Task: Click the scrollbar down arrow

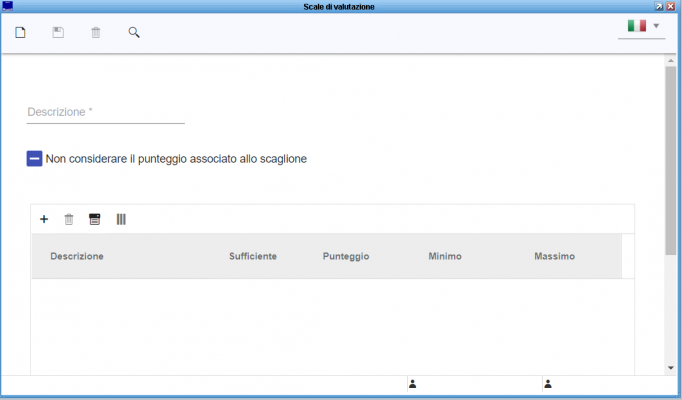Action: [671, 368]
